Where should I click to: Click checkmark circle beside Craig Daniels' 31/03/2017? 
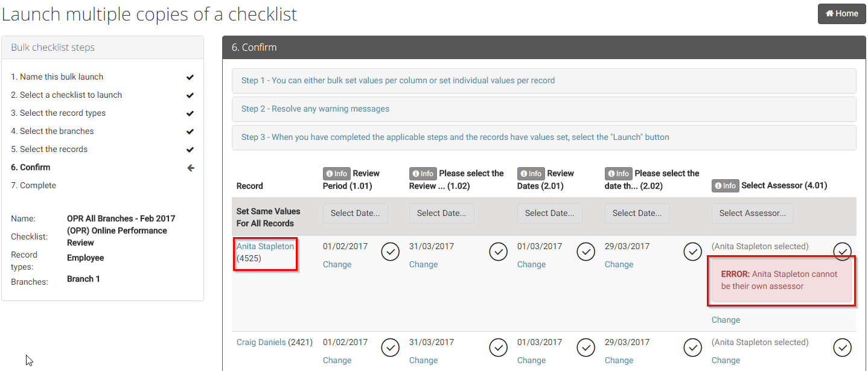(498, 347)
